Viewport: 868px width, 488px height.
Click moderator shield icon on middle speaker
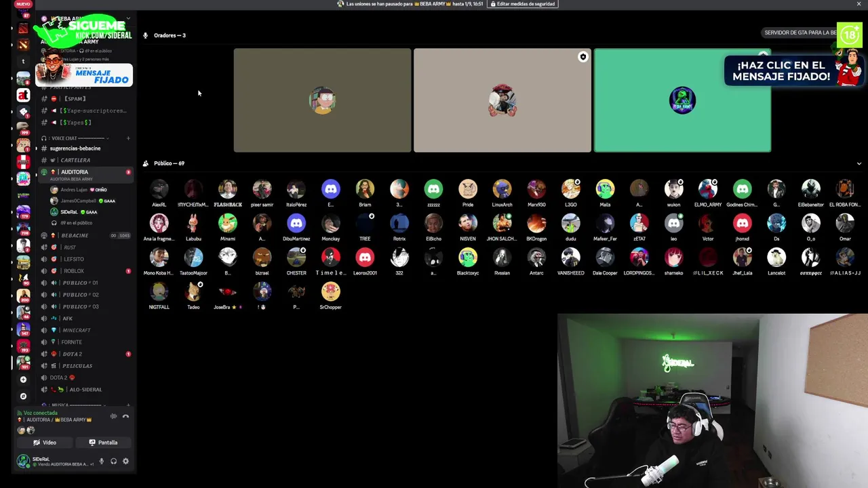click(x=583, y=57)
